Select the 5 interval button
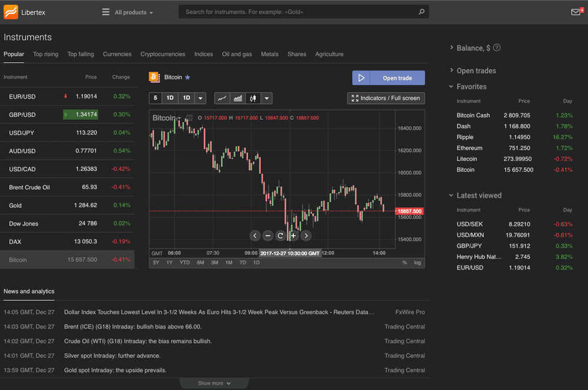 (x=155, y=98)
